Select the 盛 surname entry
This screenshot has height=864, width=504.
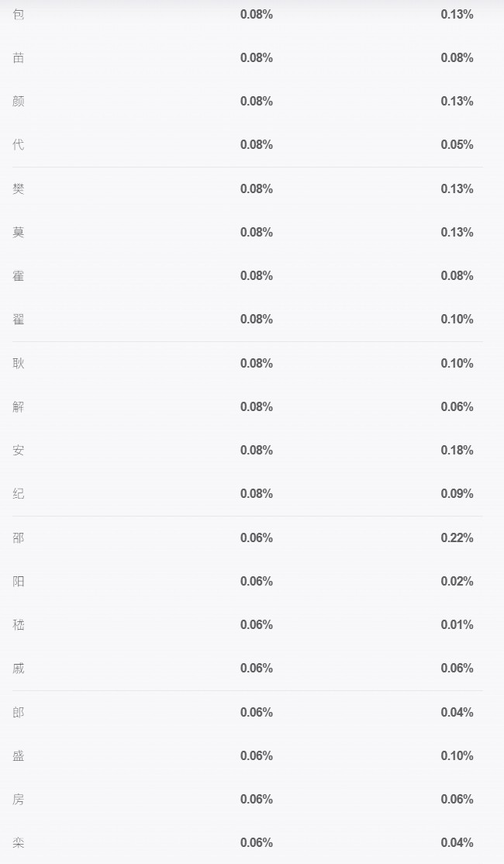point(18,756)
